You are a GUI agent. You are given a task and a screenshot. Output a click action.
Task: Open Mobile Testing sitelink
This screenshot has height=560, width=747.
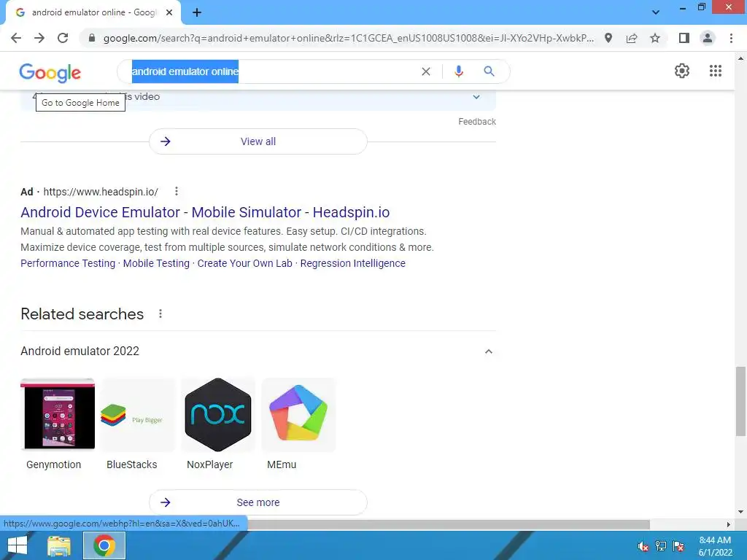(156, 263)
